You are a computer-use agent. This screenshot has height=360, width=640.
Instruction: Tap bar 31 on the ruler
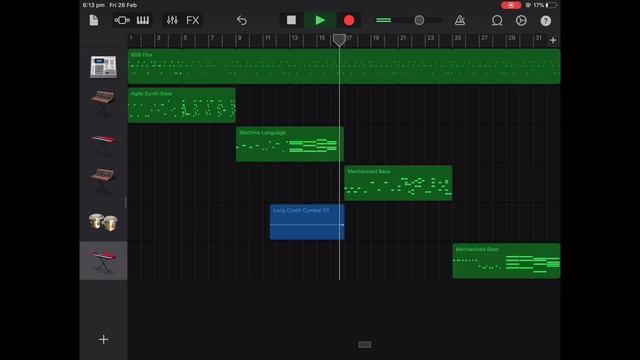point(538,38)
